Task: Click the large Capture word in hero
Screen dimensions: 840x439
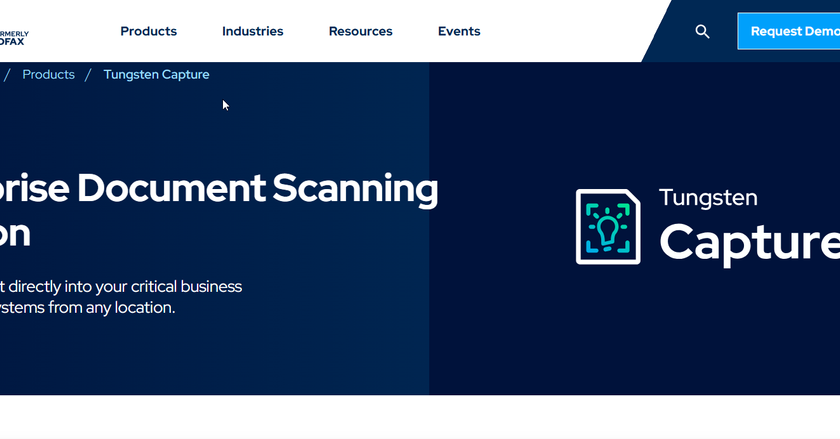Action: click(748, 241)
